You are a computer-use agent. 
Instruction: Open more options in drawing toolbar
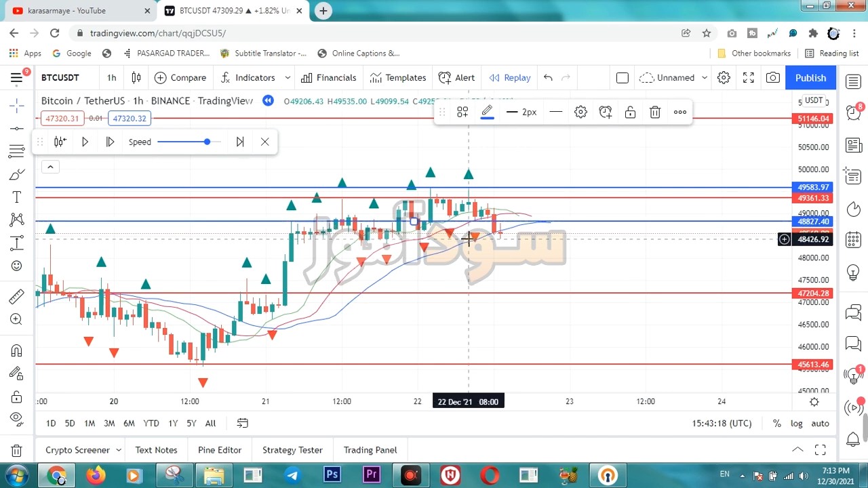680,113
